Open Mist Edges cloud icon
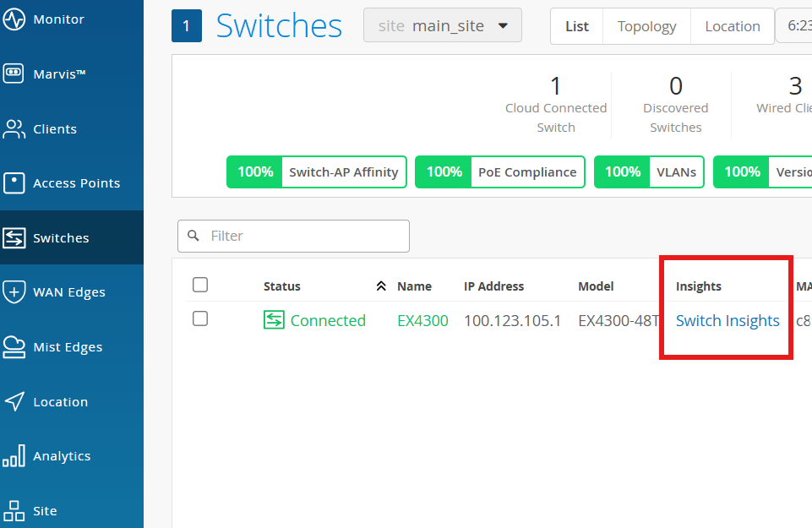812x528 pixels. [x=14, y=347]
